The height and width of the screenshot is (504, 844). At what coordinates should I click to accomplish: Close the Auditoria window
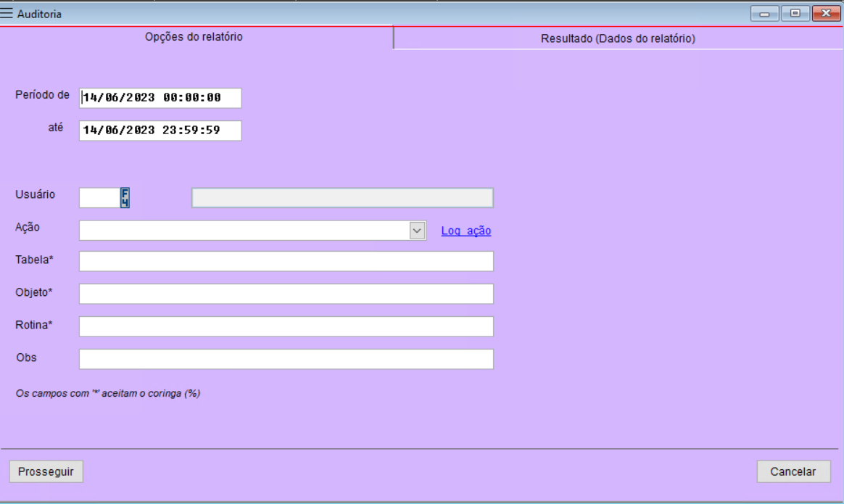[822, 14]
